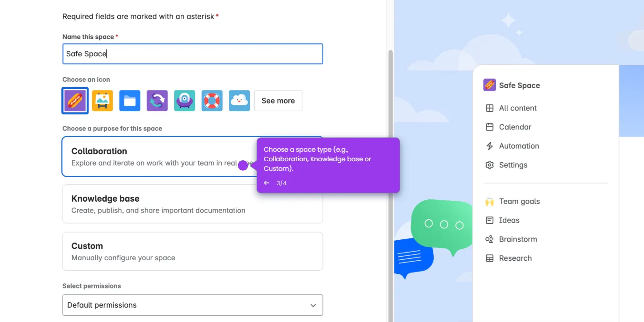Screen dimensions: 644x322
Task: Choose the one-eyed alien space icon
Action: click(184, 100)
